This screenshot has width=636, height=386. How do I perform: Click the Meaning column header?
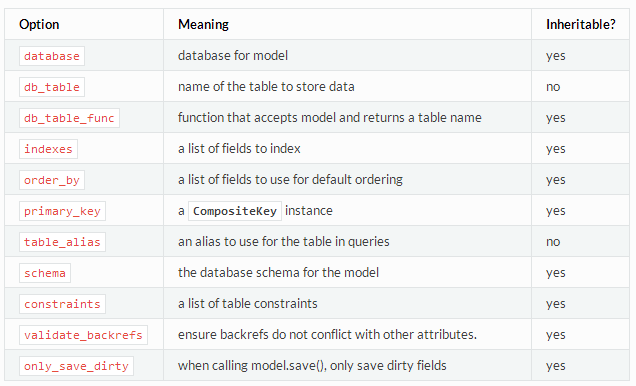click(x=203, y=24)
